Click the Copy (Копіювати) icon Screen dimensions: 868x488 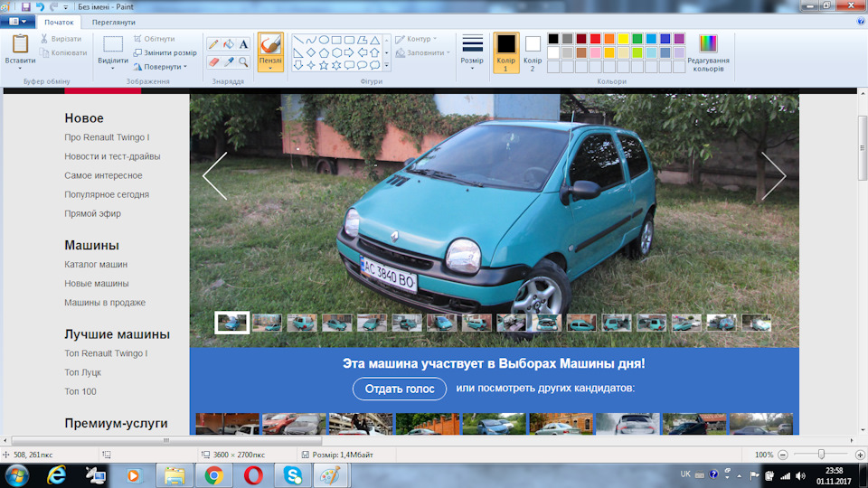[44, 52]
